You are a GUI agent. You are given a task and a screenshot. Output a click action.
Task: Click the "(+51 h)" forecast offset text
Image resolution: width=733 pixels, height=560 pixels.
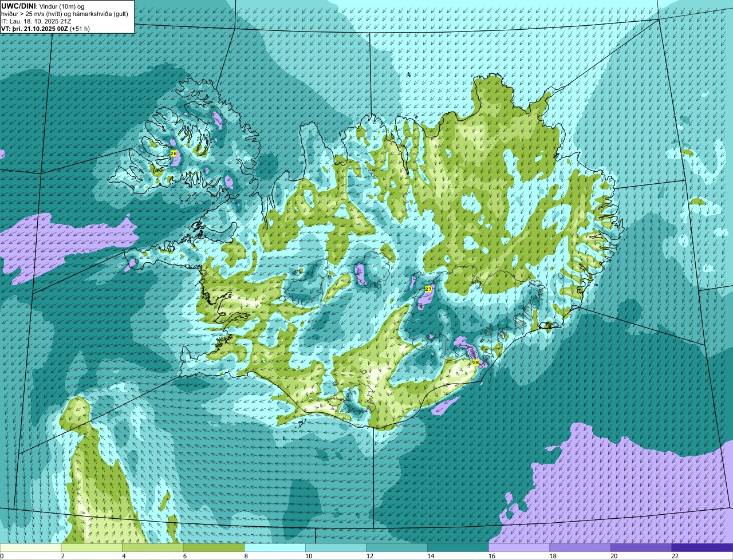[80, 29]
